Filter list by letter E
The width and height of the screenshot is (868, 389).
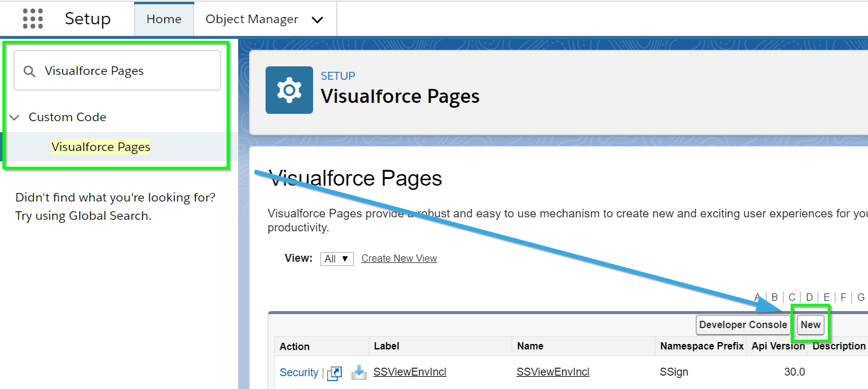(827, 297)
